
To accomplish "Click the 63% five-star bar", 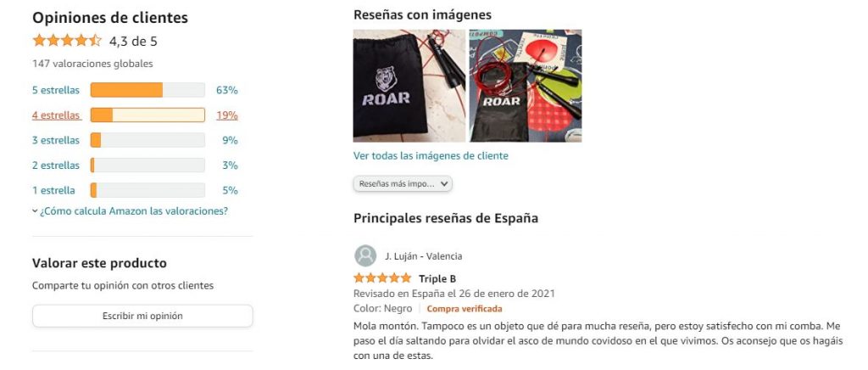I will tap(147, 90).
